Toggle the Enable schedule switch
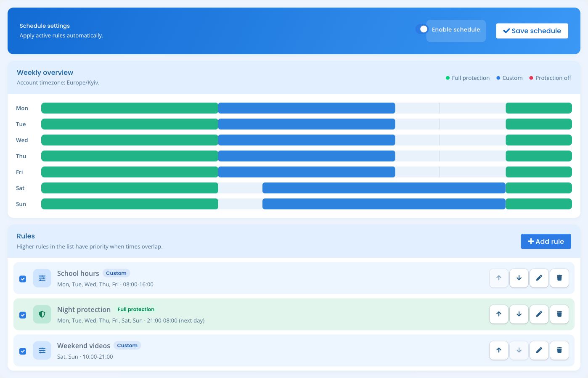Image resolution: width=588 pixels, height=378 pixels. pyautogui.click(x=422, y=29)
